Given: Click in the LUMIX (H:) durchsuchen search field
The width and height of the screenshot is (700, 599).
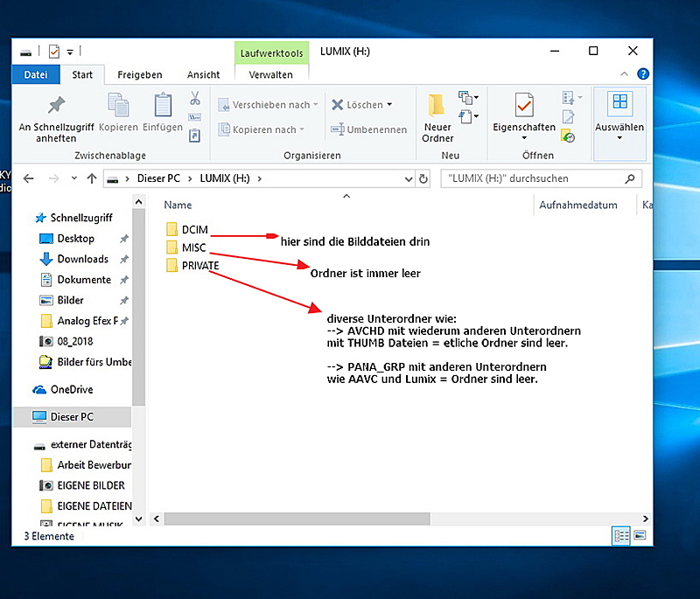Looking at the screenshot, I should [531, 179].
